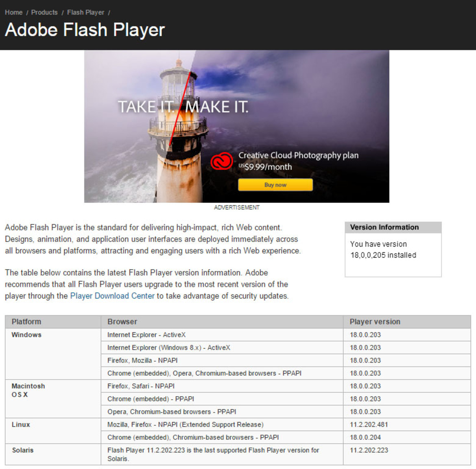The width and height of the screenshot is (476, 469).
Task: Click the ADVERTISEMENT label under the banner
Action: click(237, 208)
